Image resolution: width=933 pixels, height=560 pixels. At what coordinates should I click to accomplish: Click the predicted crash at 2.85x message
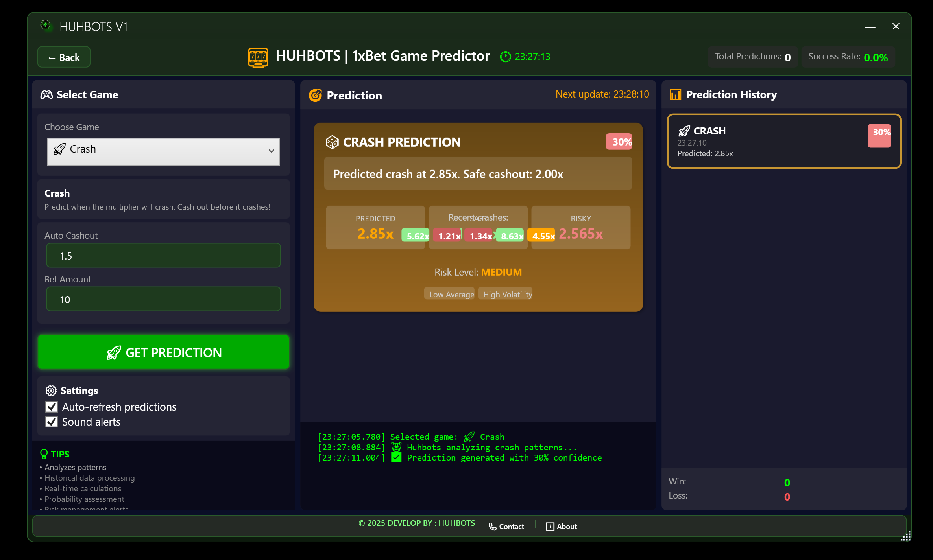[x=478, y=174]
